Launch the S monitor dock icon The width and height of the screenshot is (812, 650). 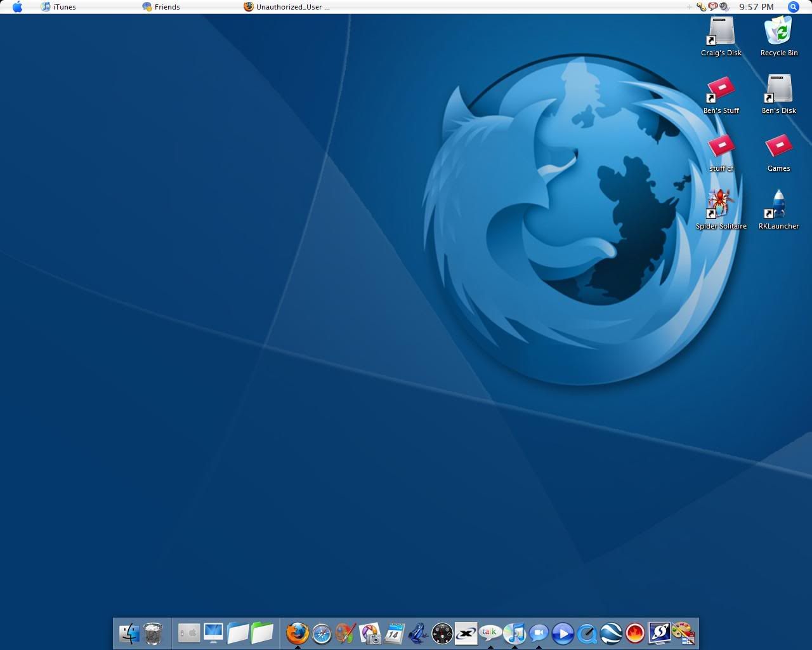(660, 633)
